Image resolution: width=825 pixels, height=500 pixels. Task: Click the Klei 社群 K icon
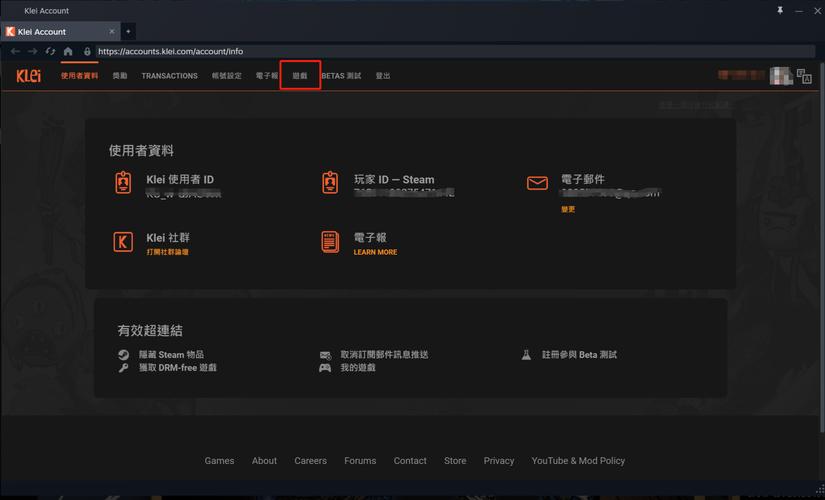(123, 242)
